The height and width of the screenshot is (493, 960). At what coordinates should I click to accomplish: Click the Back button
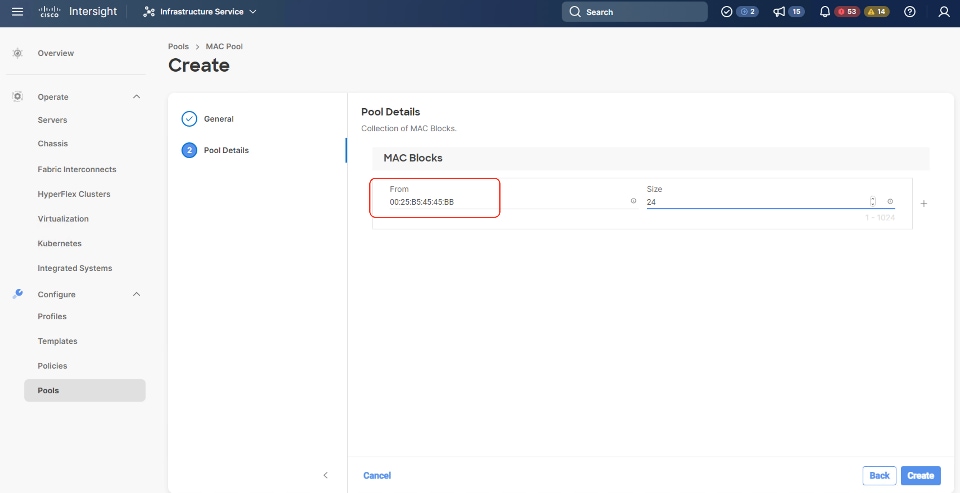(879, 475)
